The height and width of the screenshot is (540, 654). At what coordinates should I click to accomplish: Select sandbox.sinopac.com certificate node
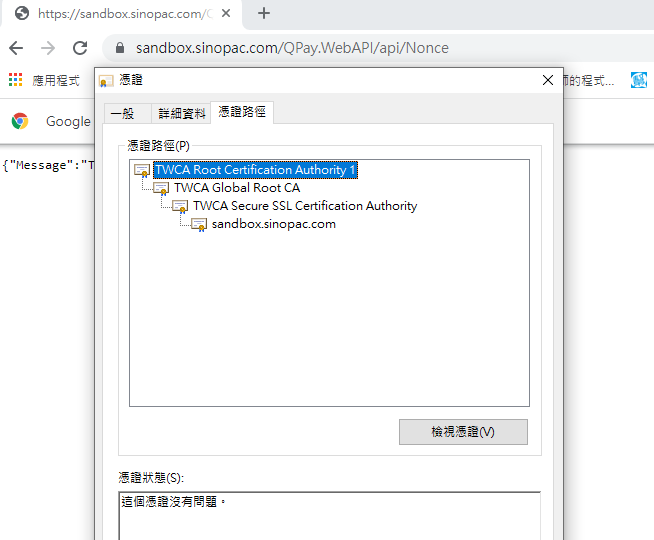coord(274,224)
